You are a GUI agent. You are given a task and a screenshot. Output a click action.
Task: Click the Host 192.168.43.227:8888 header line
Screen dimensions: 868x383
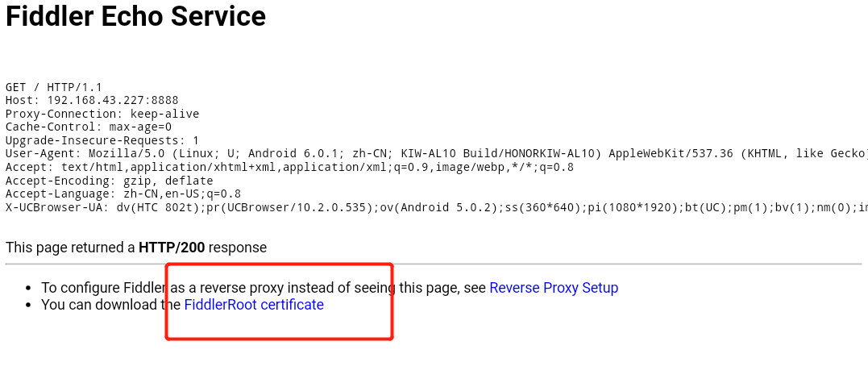(92, 100)
